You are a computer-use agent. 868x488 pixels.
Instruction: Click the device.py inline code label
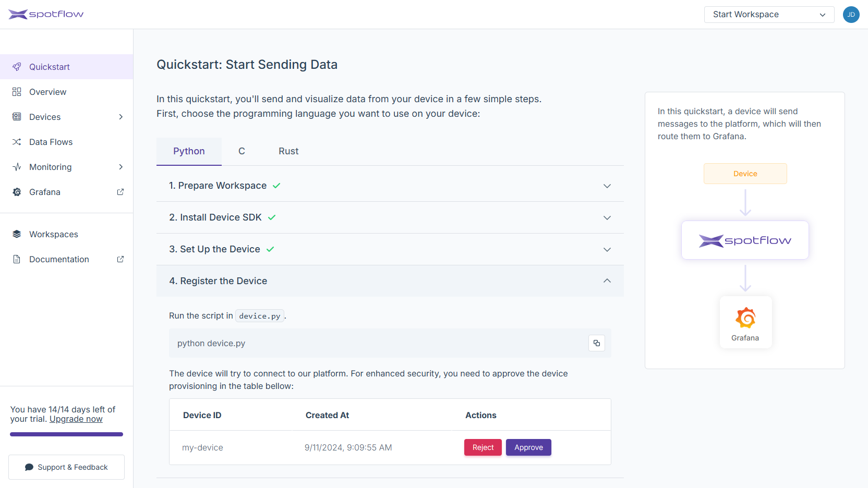260,316
